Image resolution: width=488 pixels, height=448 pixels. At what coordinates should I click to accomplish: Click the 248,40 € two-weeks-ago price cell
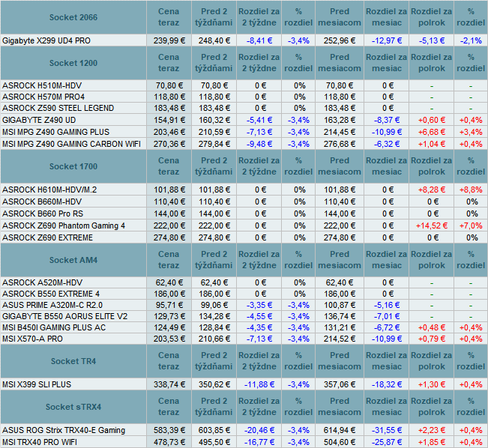coord(214,40)
